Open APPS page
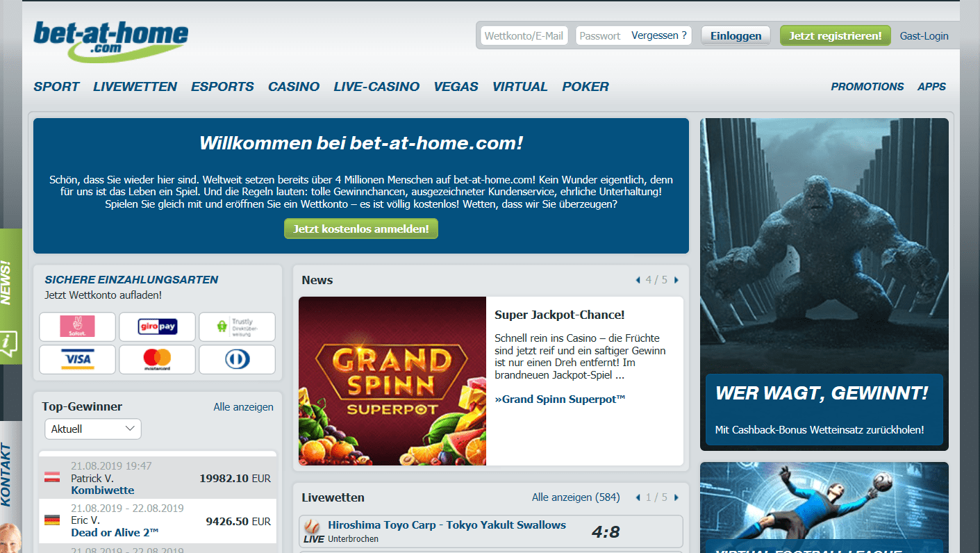The image size is (980, 553). (931, 87)
